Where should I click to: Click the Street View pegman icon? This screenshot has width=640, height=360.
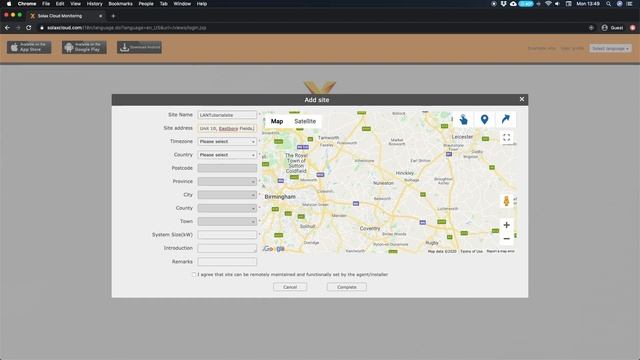point(506,201)
